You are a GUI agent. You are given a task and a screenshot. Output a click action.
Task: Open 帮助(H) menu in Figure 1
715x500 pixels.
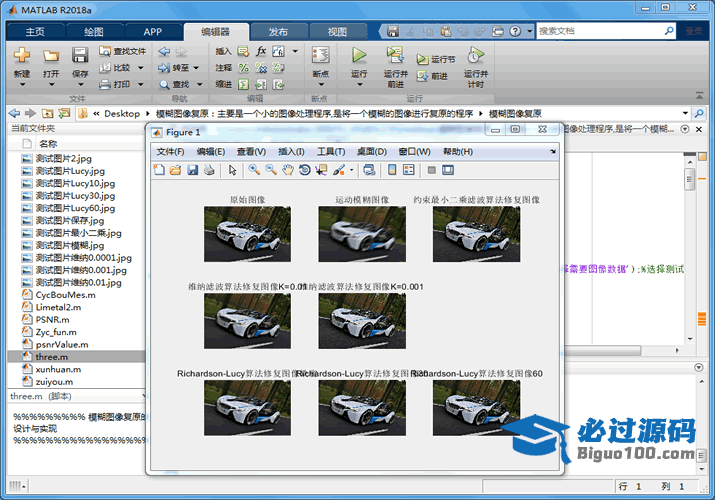(458, 152)
